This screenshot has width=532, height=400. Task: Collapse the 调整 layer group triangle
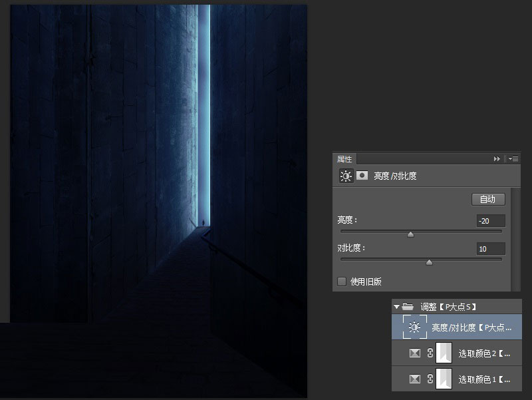click(x=396, y=307)
